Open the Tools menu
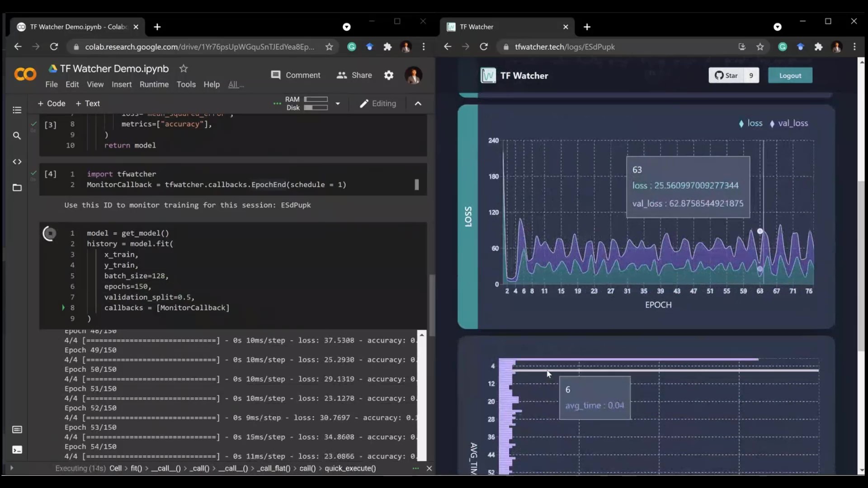The height and width of the screenshot is (488, 868). pyautogui.click(x=186, y=84)
